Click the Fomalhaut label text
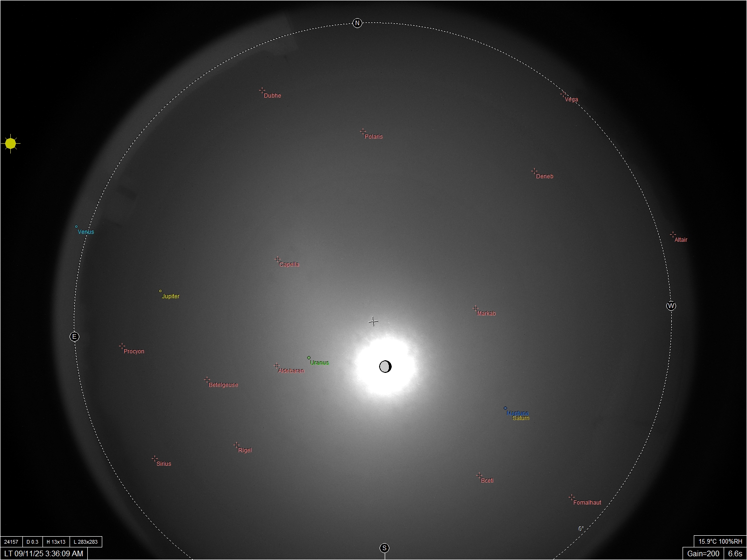 (587, 503)
